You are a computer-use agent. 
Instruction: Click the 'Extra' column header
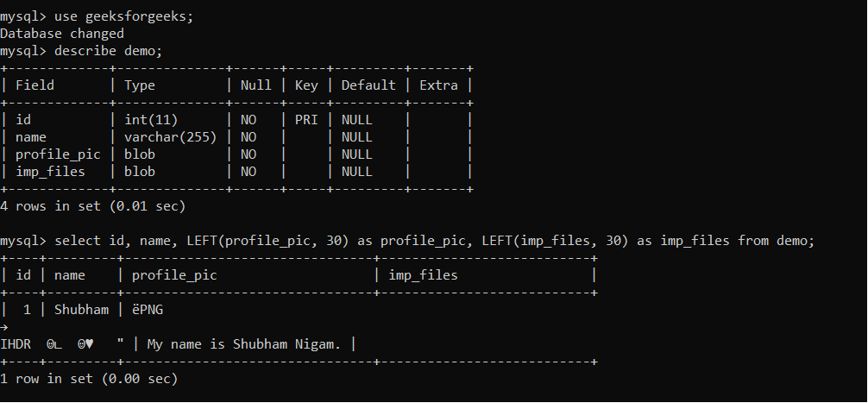click(x=438, y=85)
